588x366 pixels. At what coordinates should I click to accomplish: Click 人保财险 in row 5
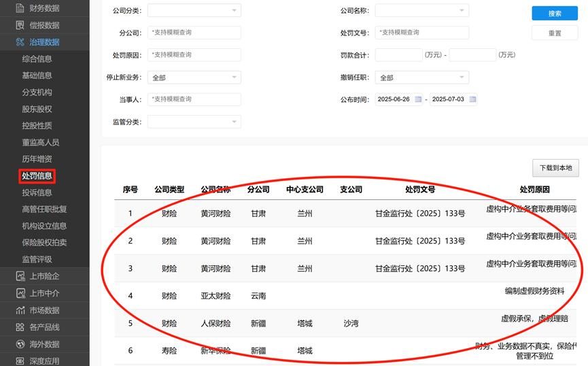(x=215, y=323)
